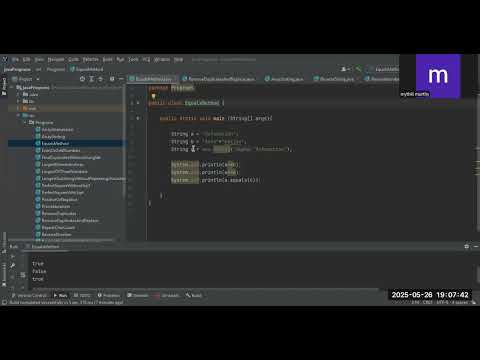Open the File menu
The image size is (480, 360).
click(x=15, y=60)
